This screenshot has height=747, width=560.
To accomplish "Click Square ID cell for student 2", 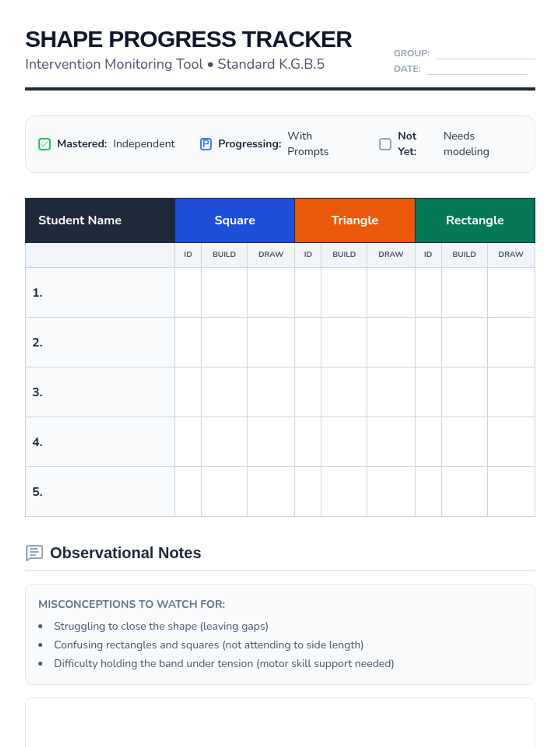I will (x=188, y=342).
